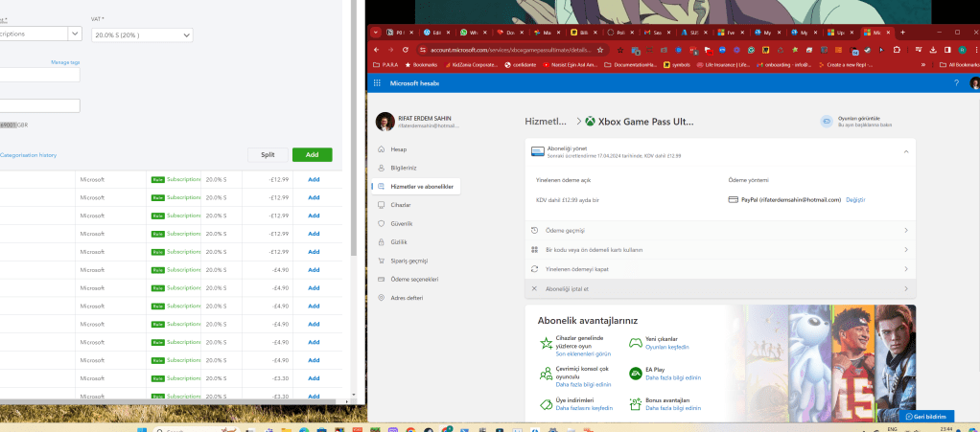Show hidden bookmarks via overflow chevron
The height and width of the screenshot is (432, 980).
click(x=923, y=64)
